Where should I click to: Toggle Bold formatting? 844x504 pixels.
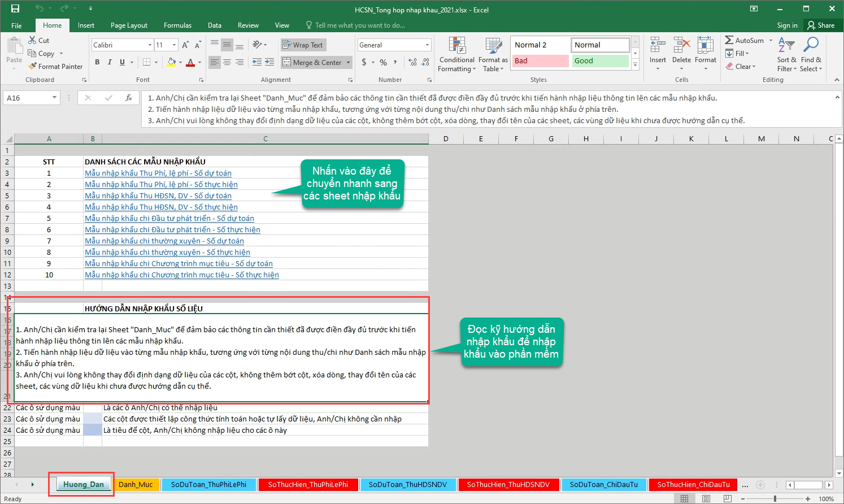click(97, 62)
